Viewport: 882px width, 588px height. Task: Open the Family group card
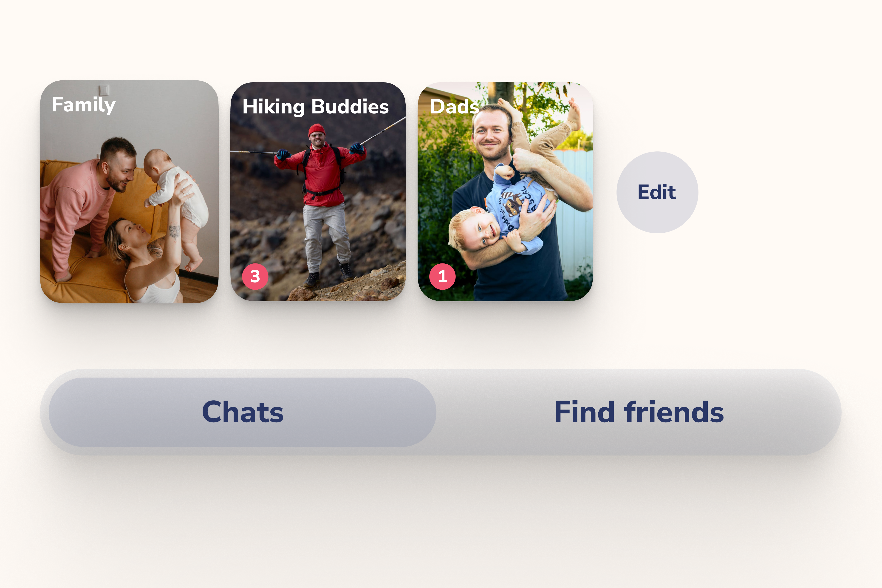(x=129, y=191)
